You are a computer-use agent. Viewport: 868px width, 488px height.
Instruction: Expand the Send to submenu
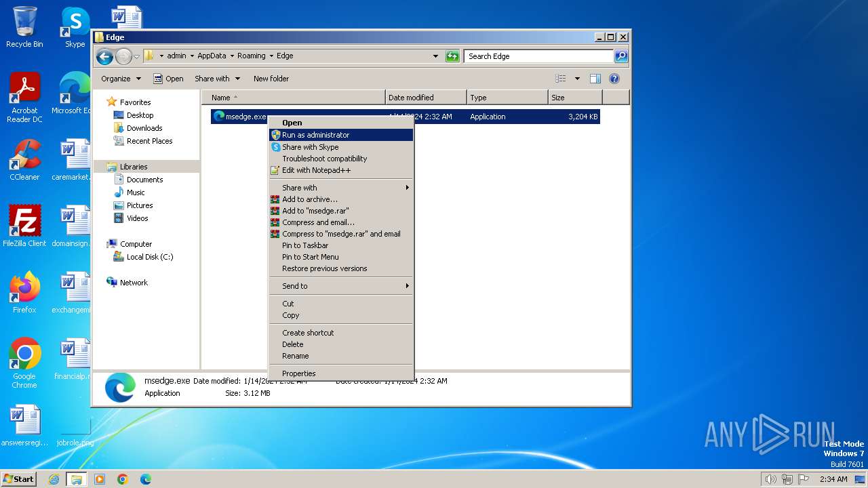pyautogui.click(x=341, y=286)
